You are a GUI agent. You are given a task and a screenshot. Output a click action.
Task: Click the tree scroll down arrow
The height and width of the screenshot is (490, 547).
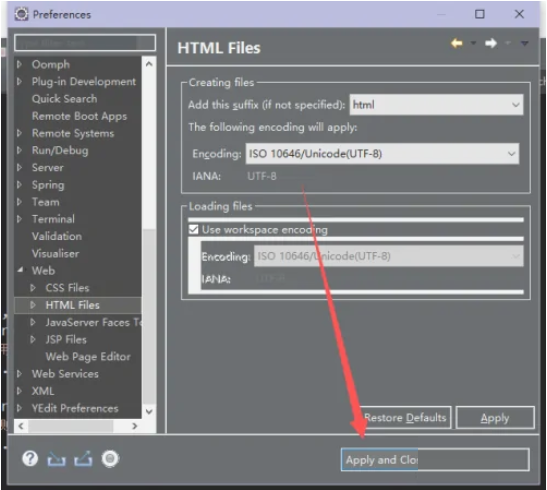(x=149, y=411)
